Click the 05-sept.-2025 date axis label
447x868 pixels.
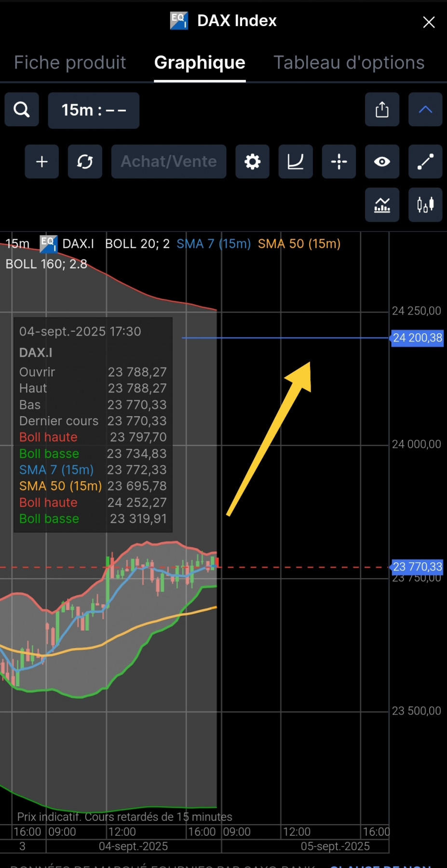pyautogui.click(x=335, y=847)
